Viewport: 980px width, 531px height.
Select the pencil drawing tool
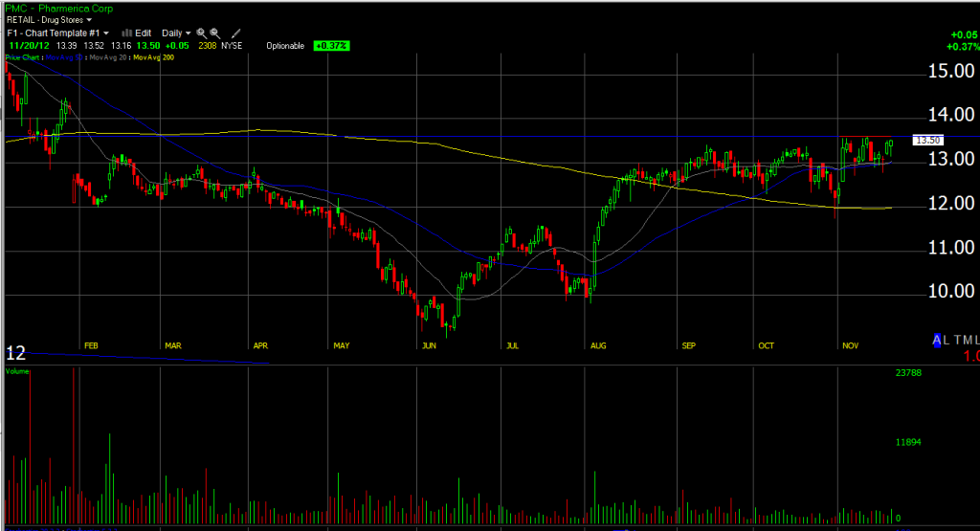pos(235,33)
